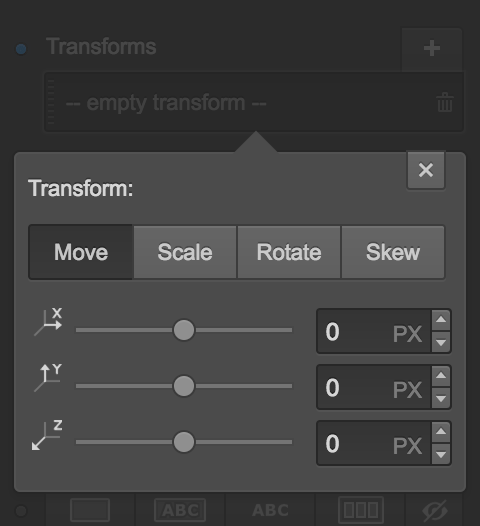Select the Skew transform tab
This screenshot has height=526, width=480.
click(x=393, y=252)
